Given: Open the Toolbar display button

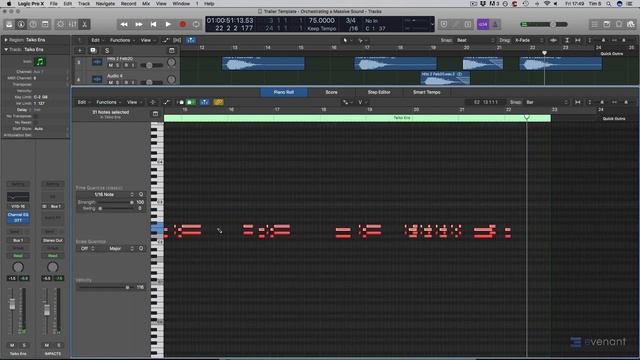Looking at the screenshot, I should (x=45, y=24).
